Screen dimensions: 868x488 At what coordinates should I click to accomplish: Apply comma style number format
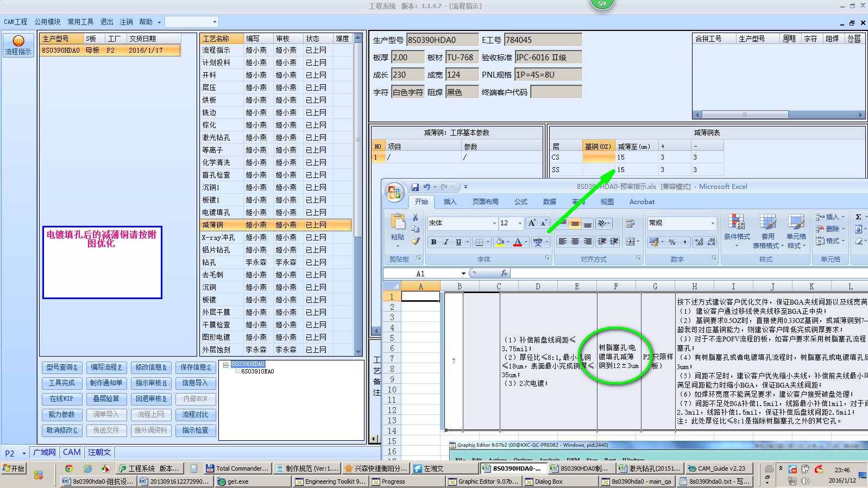click(x=685, y=242)
